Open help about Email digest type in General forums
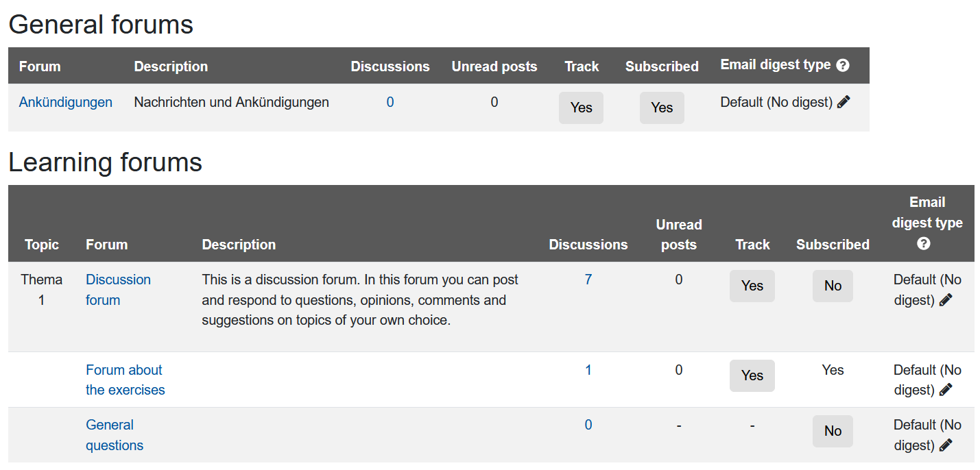The width and height of the screenshot is (980, 470). click(843, 66)
